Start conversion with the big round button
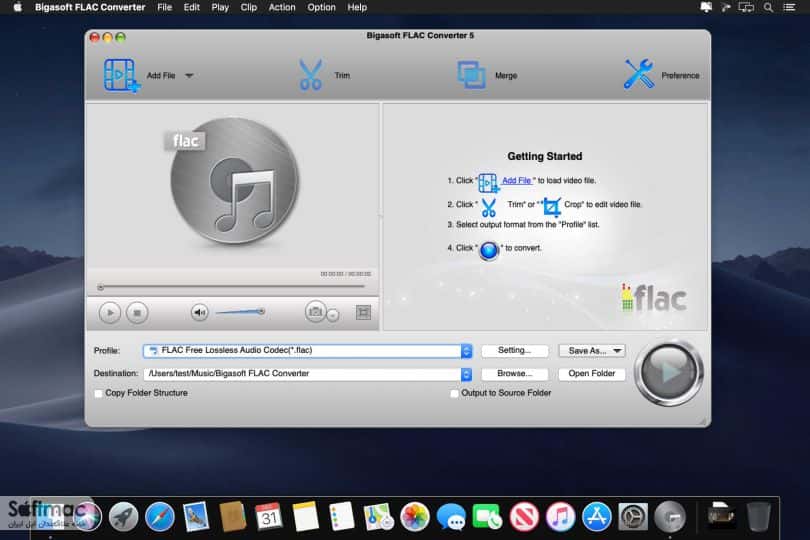The height and width of the screenshot is (540, 810). point(669,372)
